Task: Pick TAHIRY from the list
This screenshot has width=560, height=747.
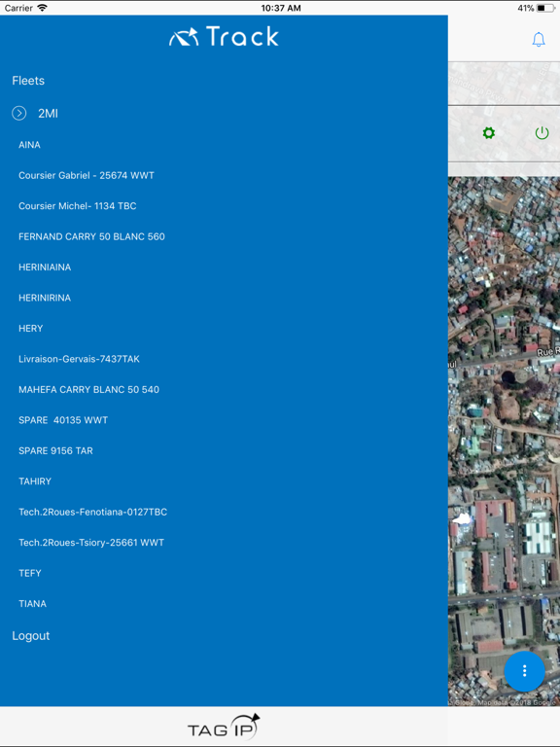Action: 35,481
